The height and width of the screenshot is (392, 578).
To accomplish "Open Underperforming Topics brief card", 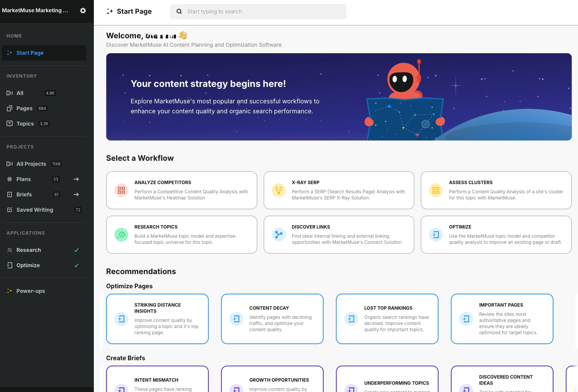I will tap(387, 379).
